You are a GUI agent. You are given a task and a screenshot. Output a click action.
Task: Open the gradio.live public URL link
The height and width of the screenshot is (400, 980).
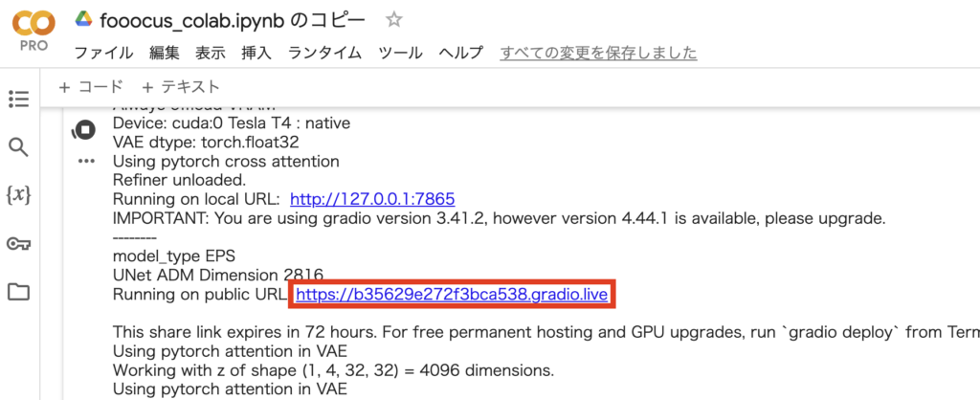451,295
